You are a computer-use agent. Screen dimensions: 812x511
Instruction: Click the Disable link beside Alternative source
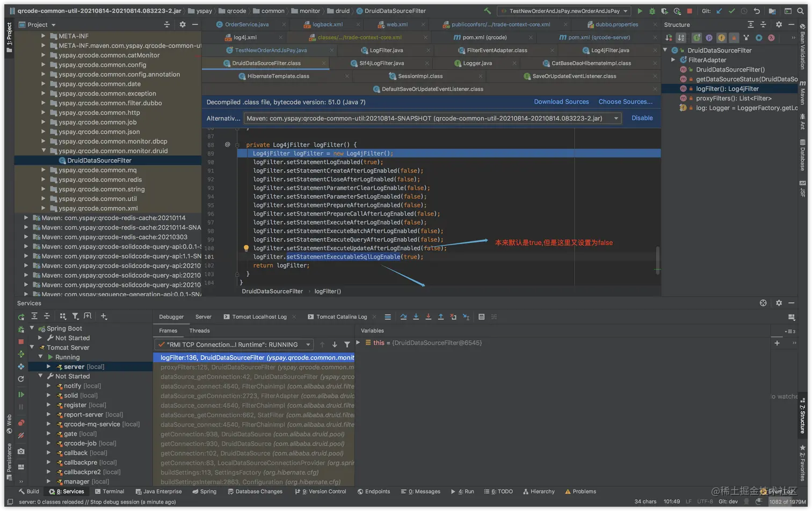(x=642, y=118)
